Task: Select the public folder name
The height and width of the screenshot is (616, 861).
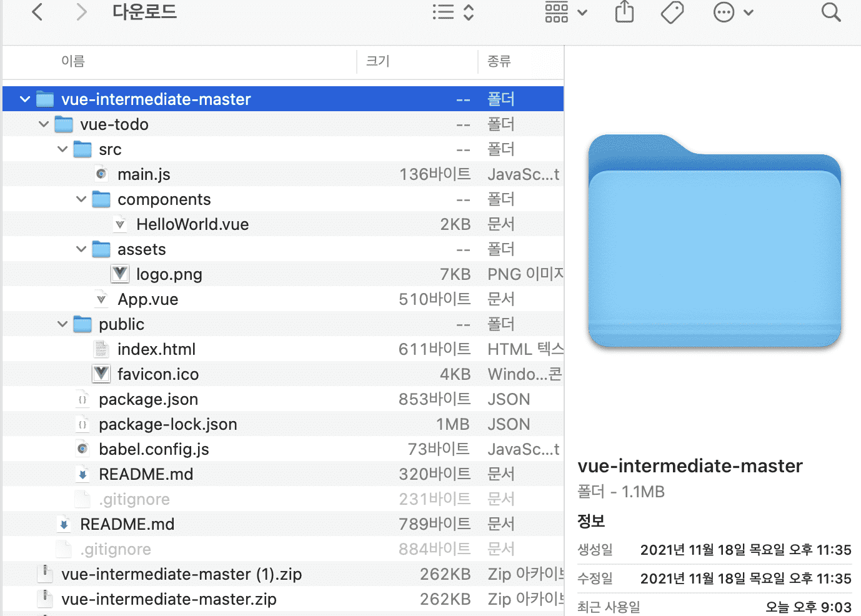Action: click(x=121, y=324)
